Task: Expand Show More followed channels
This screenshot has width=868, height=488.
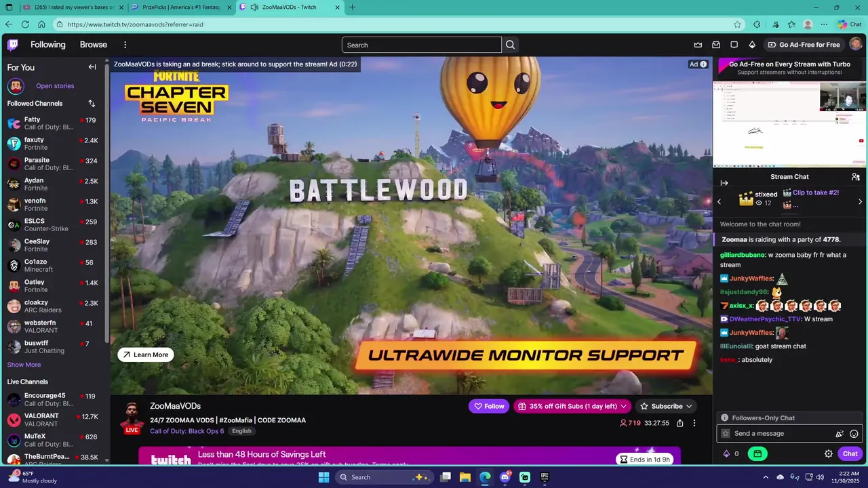Action: click(x=24, y=365)
